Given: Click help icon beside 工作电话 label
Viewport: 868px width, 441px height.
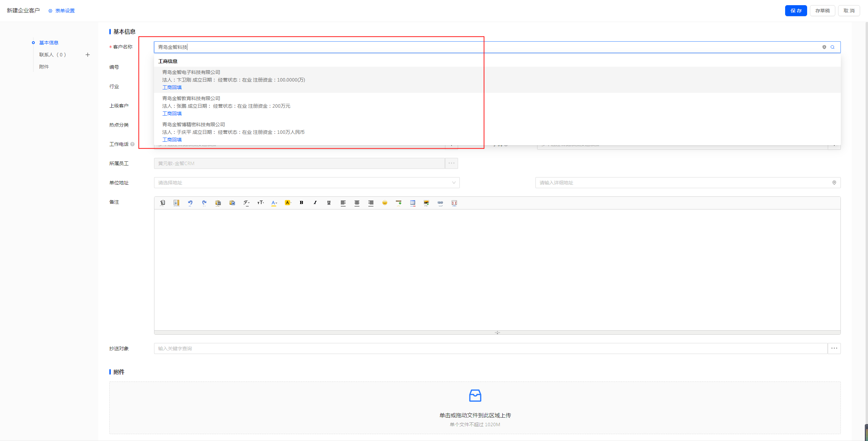Looking at the screenshot, I should pyautogui.click(x=132, y=144).
